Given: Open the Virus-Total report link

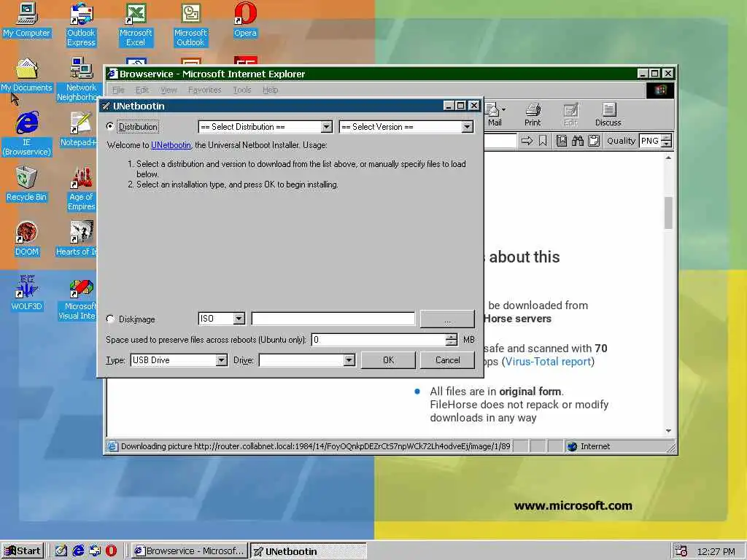Looking at the screenshot, I should (549, 362).
